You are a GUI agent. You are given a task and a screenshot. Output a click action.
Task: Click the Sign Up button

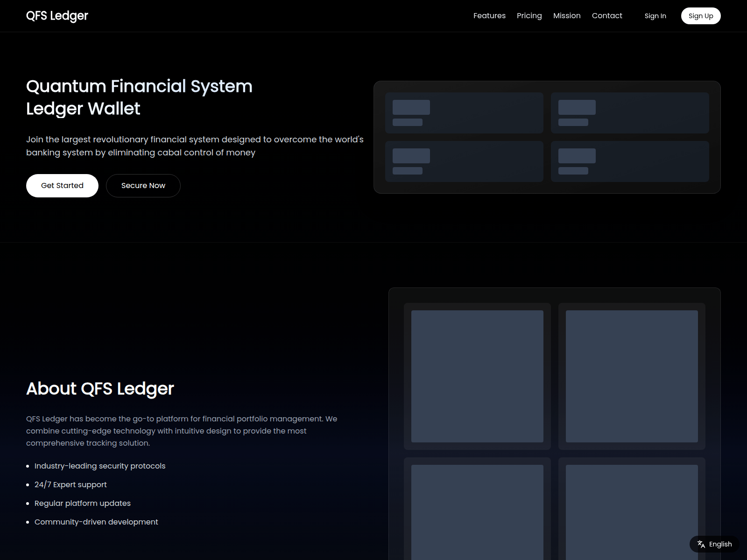coord(701,16)
